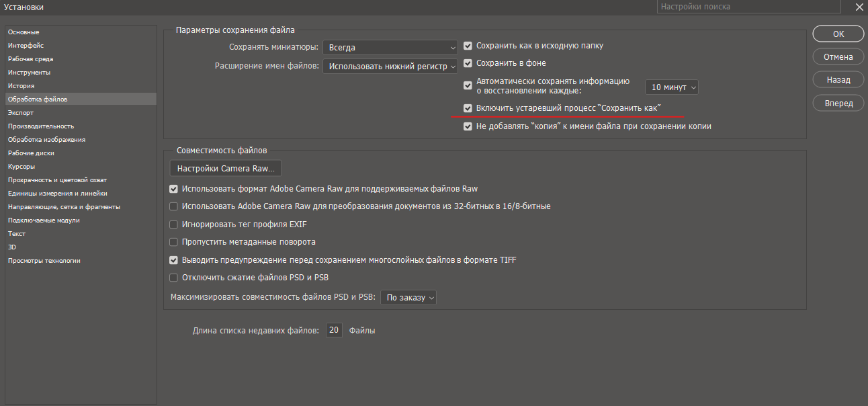Go to "Подключаемые модули" section
This screenshot has height=406, width=868.
44,220
